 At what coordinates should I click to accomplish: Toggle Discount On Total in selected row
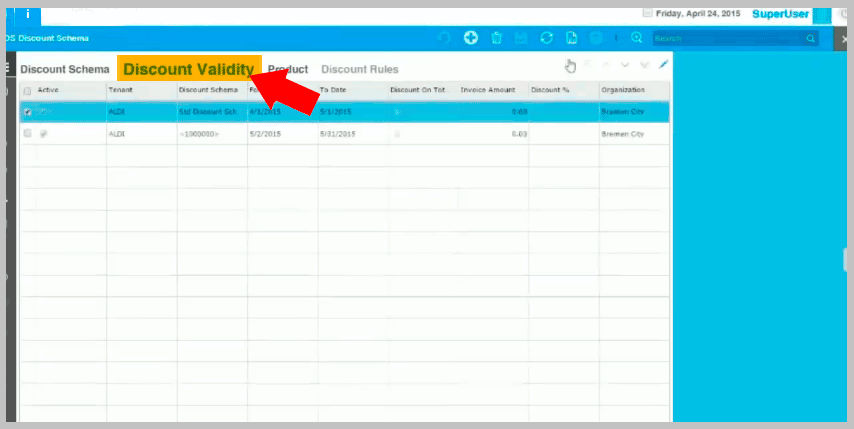tap(396, 112)
